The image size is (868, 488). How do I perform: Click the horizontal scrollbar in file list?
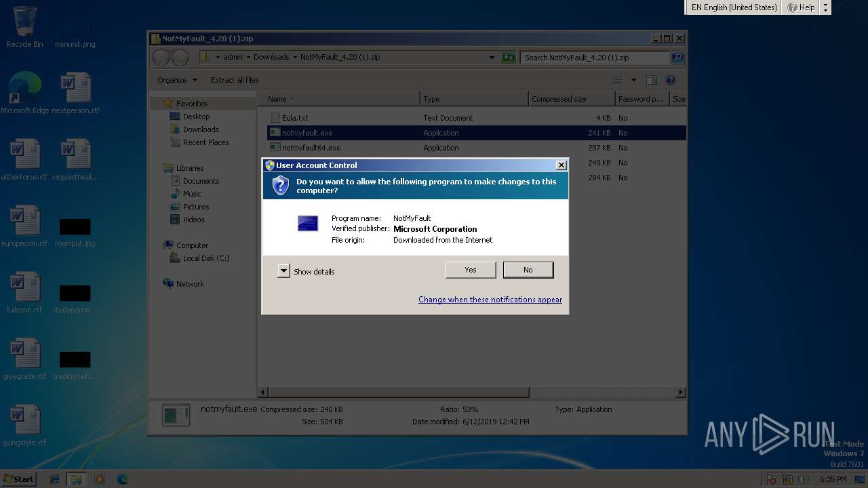399,392
